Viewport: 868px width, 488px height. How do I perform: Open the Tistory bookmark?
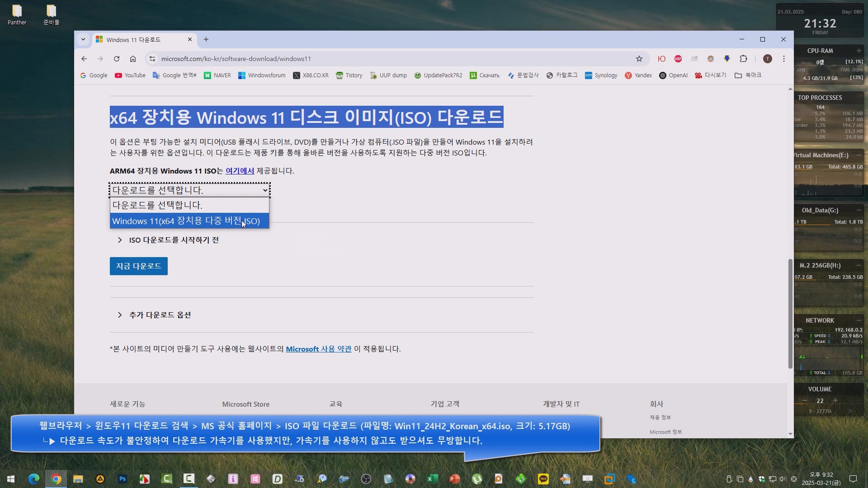[x=349, y=75]
